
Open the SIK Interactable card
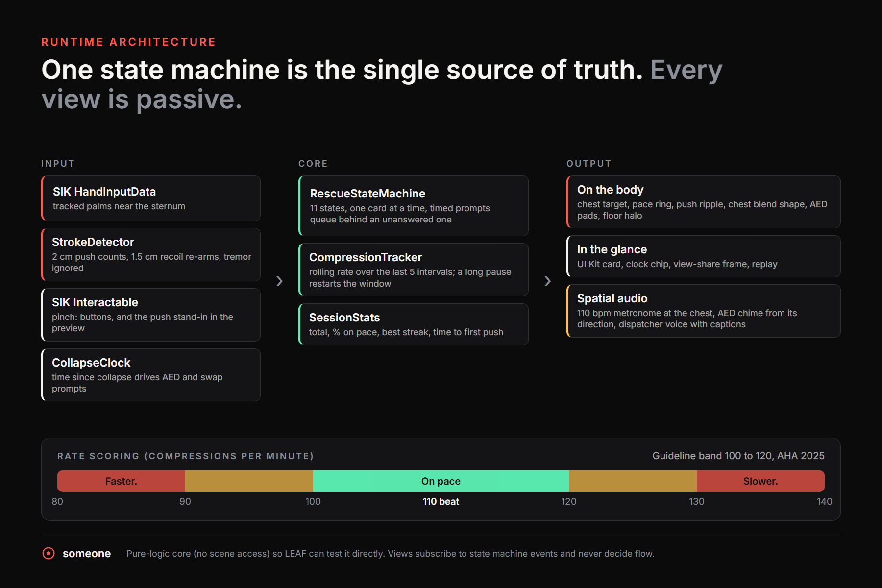coord(151,315)
